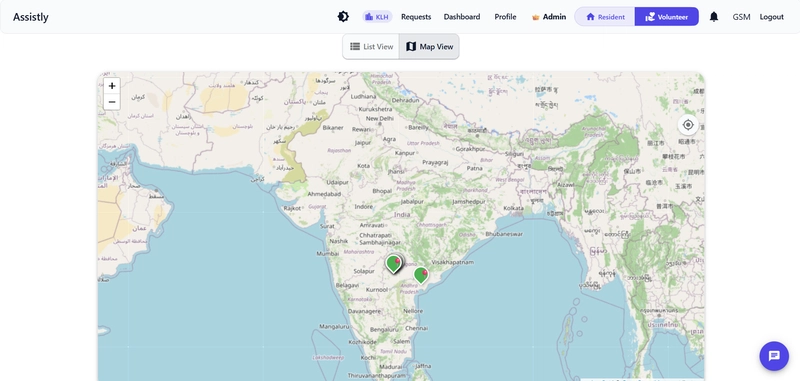Viewport: 800px width, 381px height.
Task: Open the notifications bell
Action: (x=714, y=17)
